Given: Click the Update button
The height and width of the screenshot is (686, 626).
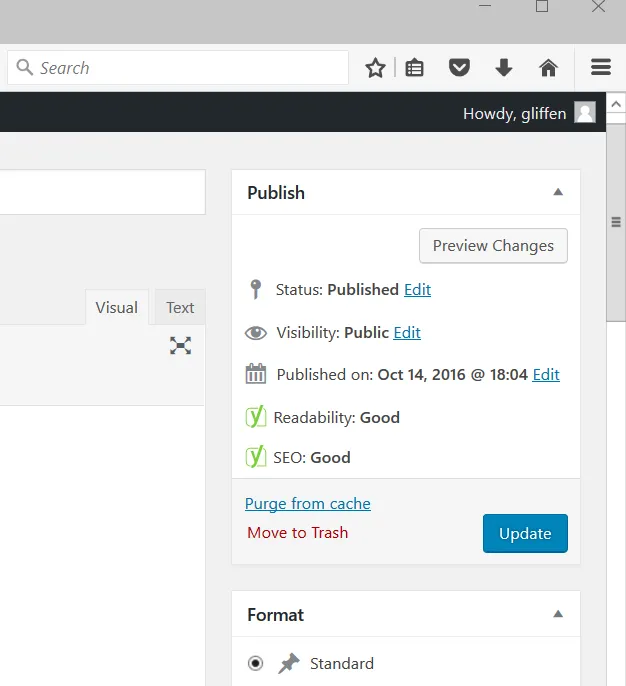Looking at the screenshot, I should click(525, 533).
